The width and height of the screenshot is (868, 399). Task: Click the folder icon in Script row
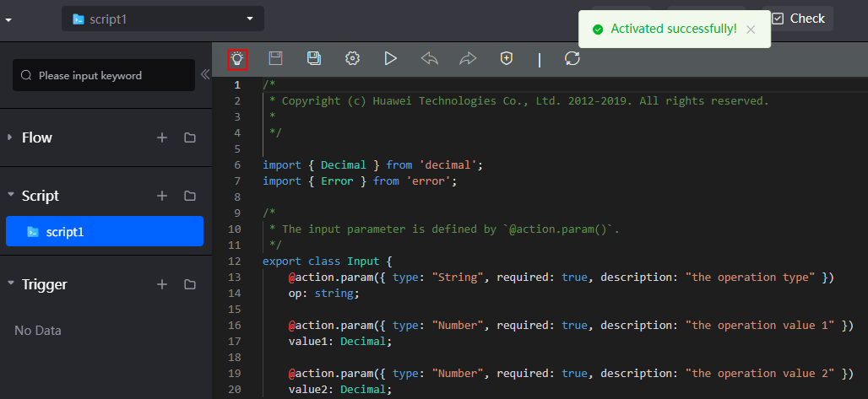pos(190,196)
